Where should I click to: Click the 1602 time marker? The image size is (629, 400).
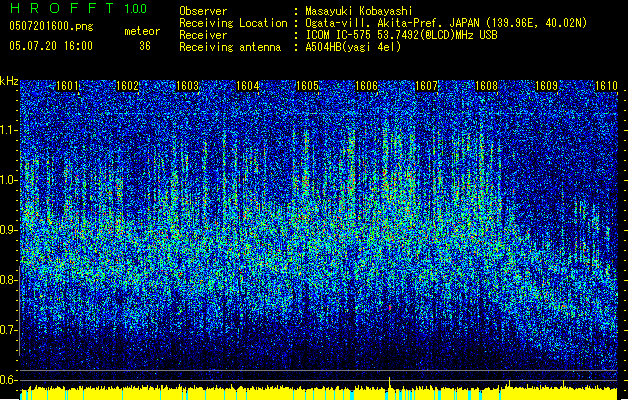(127, 86)
